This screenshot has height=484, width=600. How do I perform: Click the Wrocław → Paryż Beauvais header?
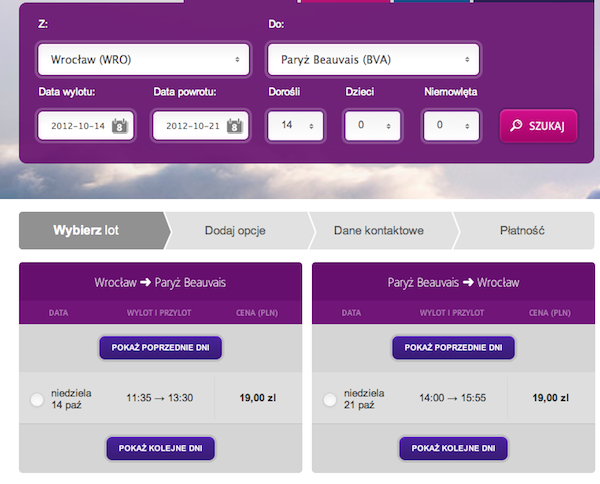point(160,282)
